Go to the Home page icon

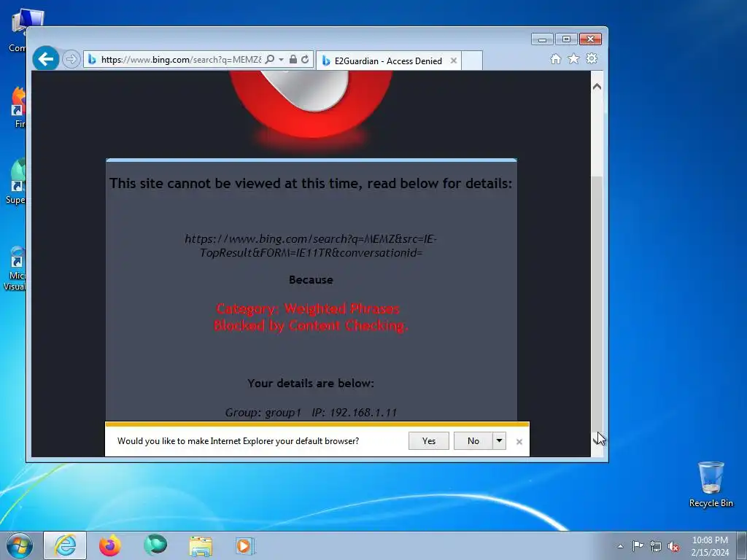point(555,58)
